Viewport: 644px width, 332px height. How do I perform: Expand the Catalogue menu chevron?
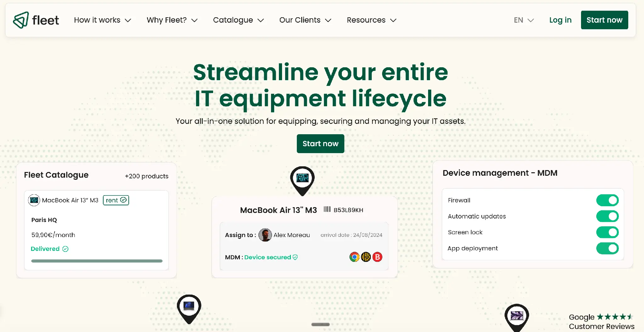pyautogui.click(x=261, y=20)
